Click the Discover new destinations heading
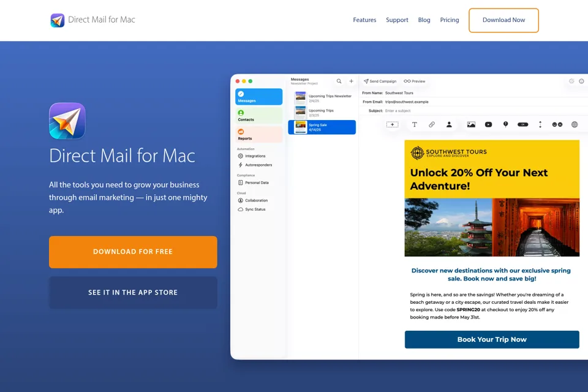This screenshot has height=392, width=588. point(491,274)
